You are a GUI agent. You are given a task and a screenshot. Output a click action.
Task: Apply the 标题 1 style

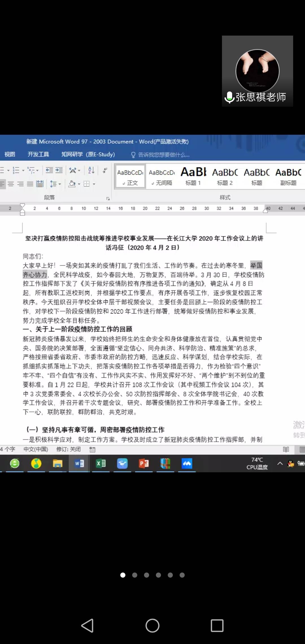point(193,176)
